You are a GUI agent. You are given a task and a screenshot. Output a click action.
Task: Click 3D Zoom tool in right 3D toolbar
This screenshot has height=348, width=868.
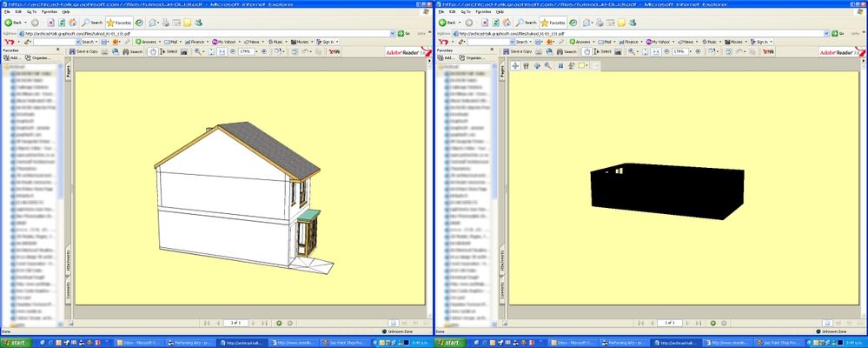(547, 65)
